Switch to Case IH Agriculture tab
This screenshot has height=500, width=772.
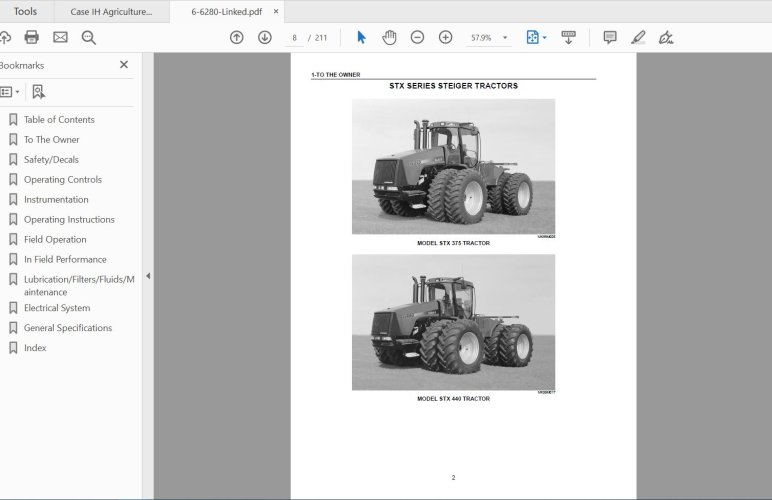click(x=111, y=11)
